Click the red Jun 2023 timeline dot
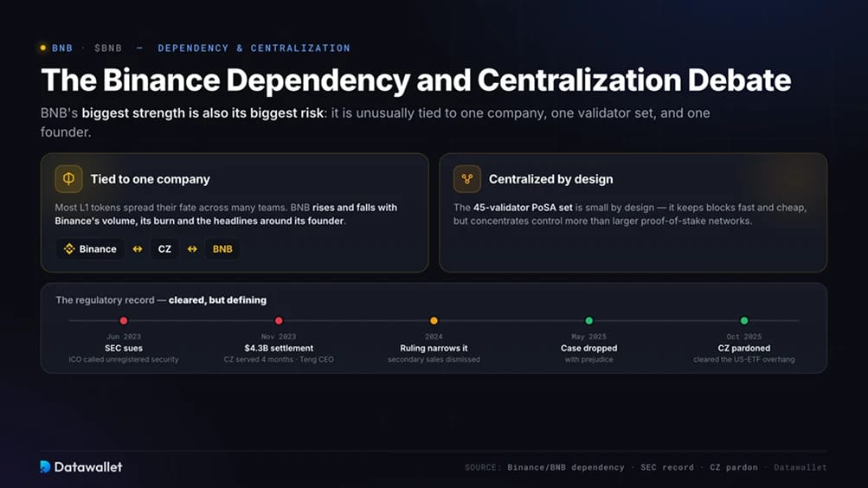Image resolution: width=868 pixels, height=488 pixels. point(124,321)
